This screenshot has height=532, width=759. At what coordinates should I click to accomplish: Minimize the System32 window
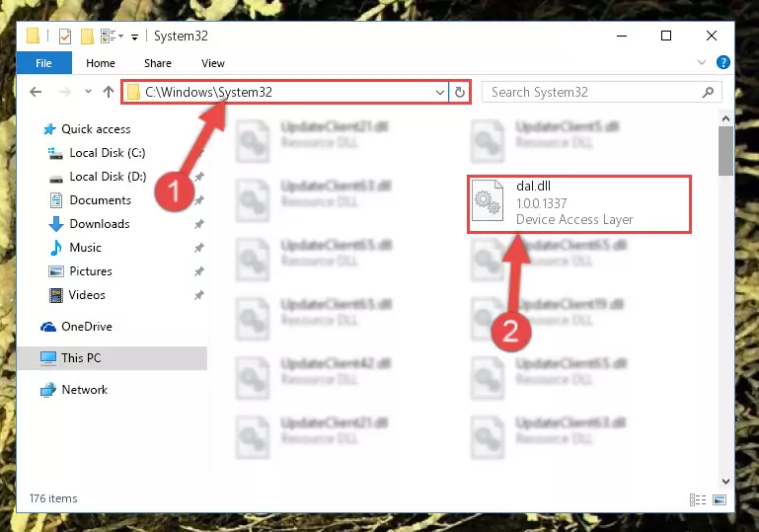pos(622,36)
